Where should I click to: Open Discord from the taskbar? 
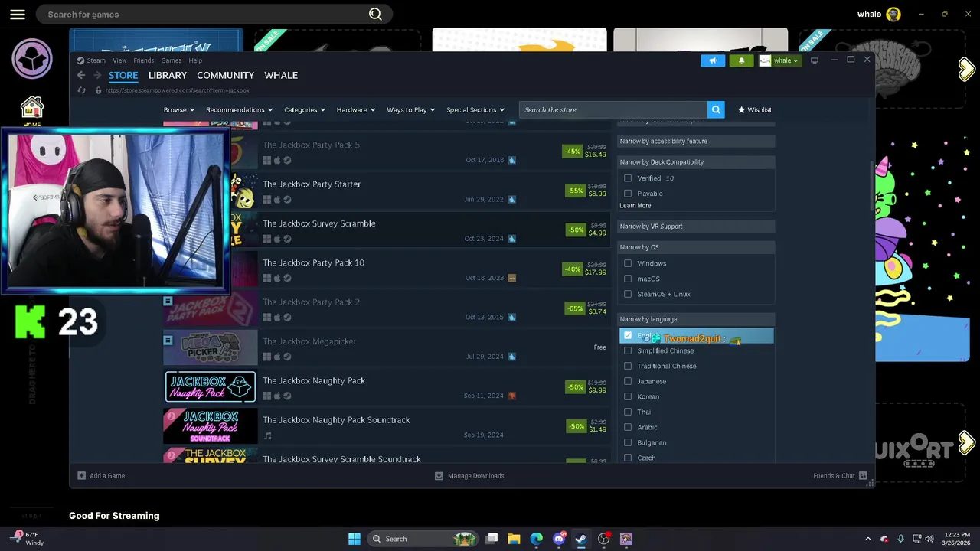click(559, 539)
